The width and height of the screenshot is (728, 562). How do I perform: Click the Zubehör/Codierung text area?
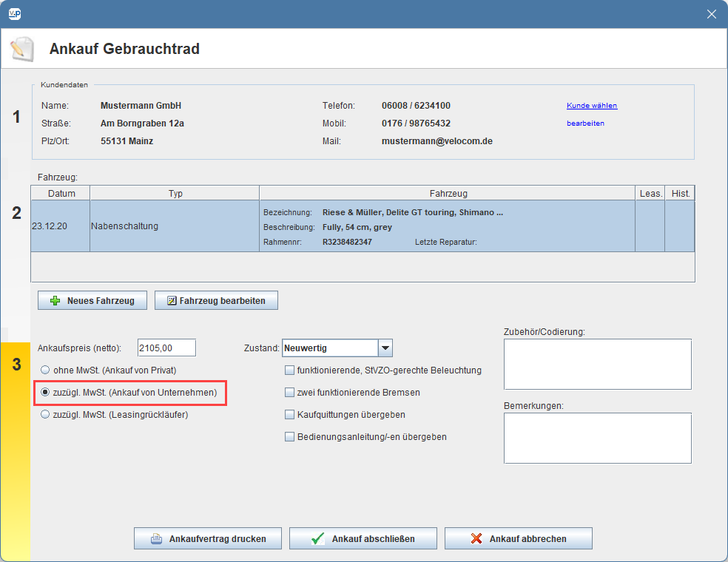598,365
